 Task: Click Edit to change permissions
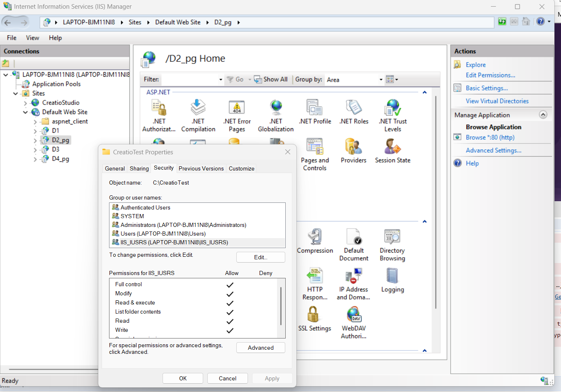click(x=261, y=257)
